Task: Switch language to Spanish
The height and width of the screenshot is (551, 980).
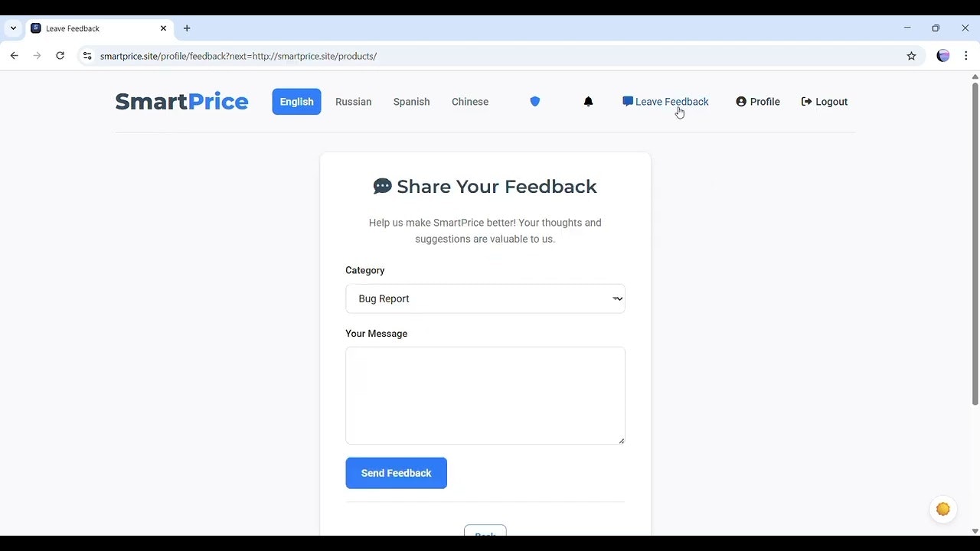Action: pos(411,102)
